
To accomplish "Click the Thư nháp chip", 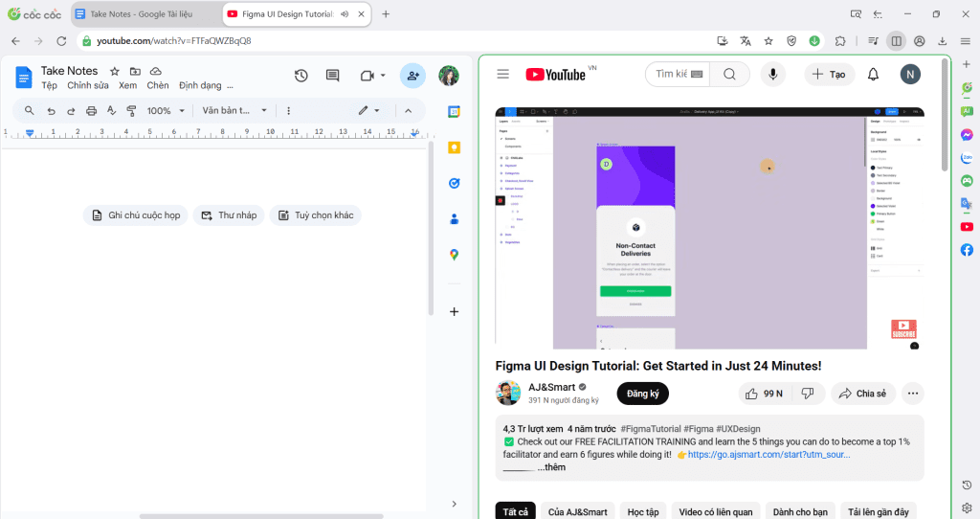I will coord(229,215).
